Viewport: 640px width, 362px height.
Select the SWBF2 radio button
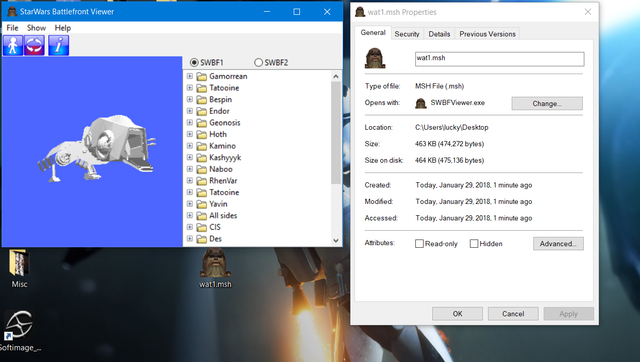[x=258, y=62]
